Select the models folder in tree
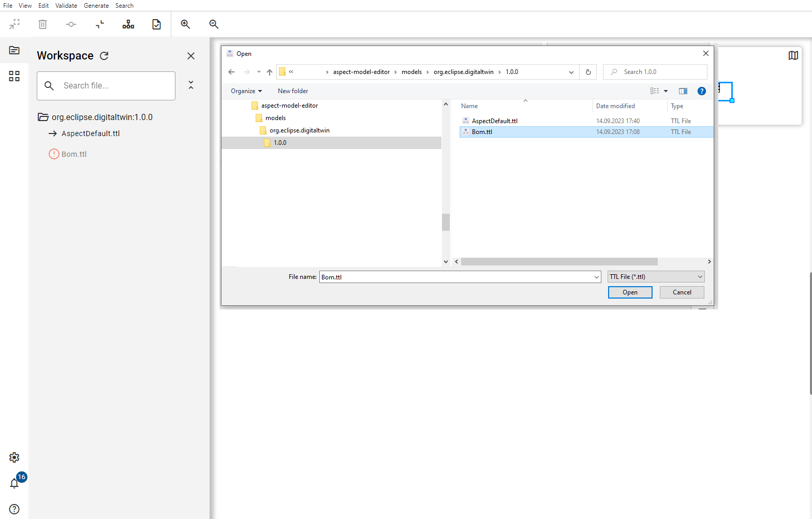Viewport: 812px width, 519px height. (275, 118)
